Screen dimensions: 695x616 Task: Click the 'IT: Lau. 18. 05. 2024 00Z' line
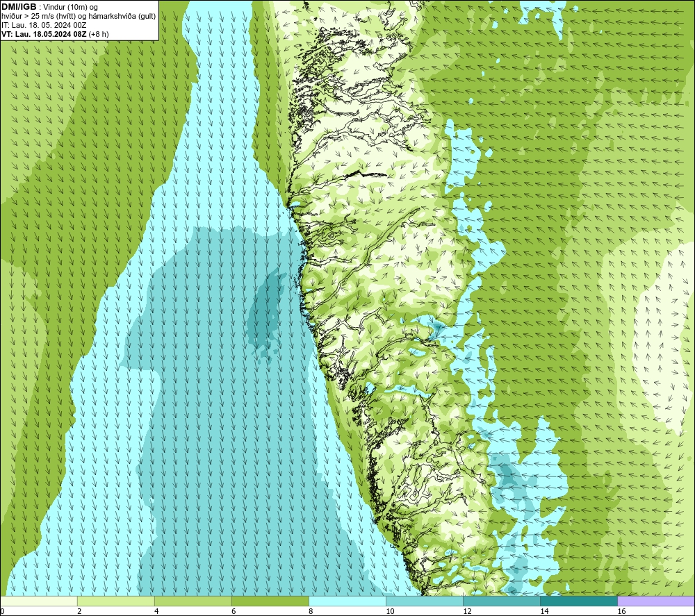(44, 25)
